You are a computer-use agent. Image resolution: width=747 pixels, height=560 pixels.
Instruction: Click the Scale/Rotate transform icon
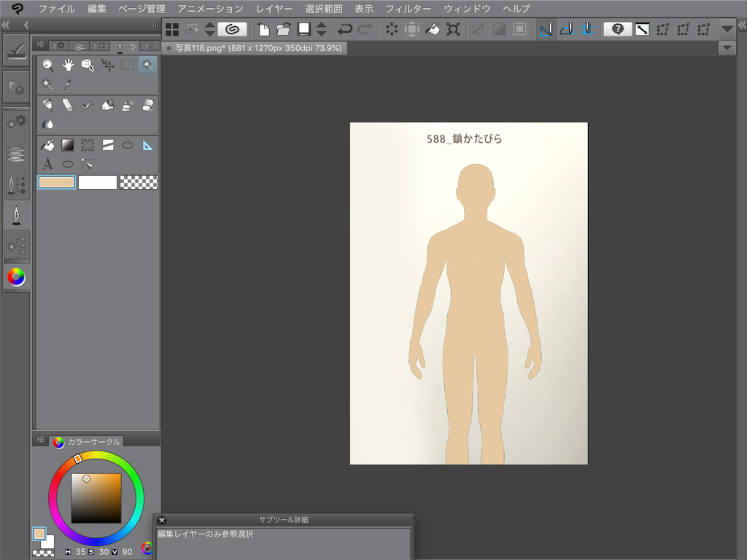[453, 29]
